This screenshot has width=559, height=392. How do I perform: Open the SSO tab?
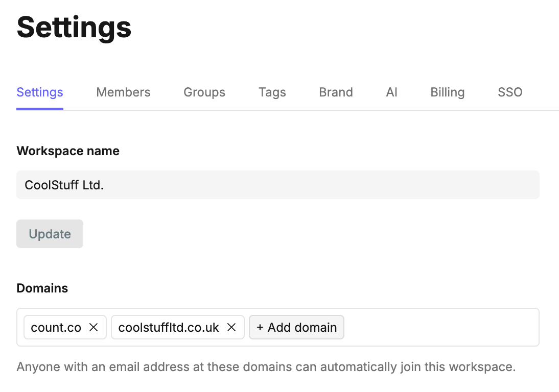coord(510,92)
